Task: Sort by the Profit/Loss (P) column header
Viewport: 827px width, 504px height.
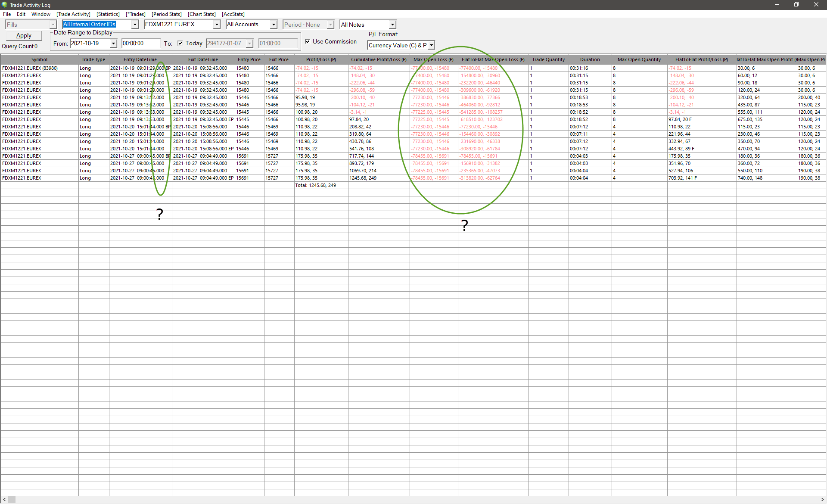Action: click(x=321, y=59)
